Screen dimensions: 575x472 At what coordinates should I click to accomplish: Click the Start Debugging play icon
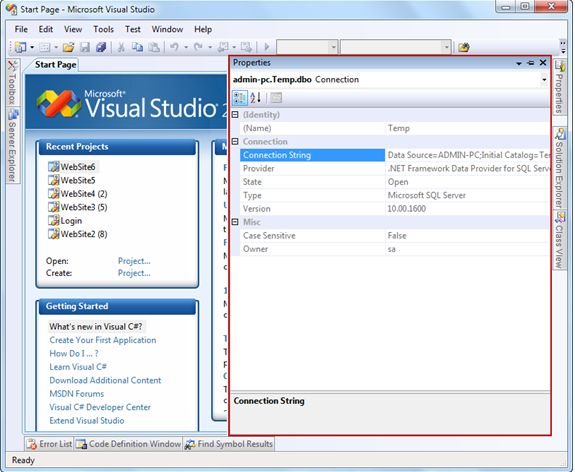(x=267, y=47)
